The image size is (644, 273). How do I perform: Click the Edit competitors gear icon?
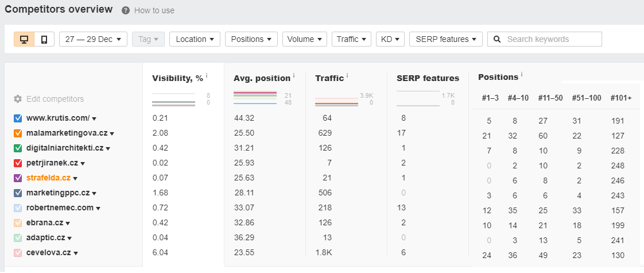point(18,99)
